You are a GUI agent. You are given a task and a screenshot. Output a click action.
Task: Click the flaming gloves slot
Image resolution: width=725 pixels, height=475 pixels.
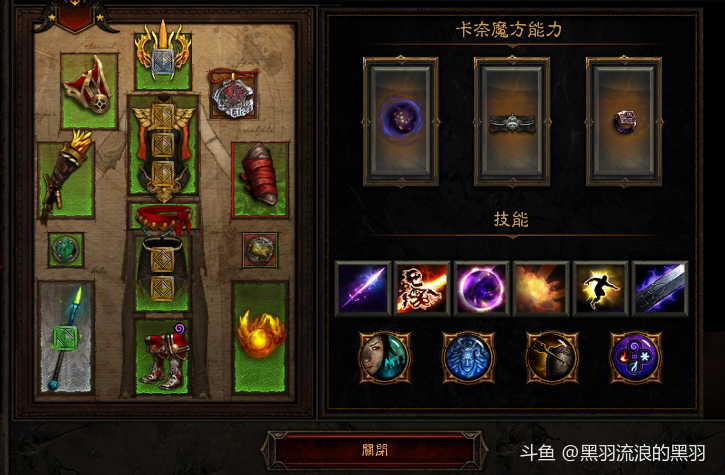[66, 180]
